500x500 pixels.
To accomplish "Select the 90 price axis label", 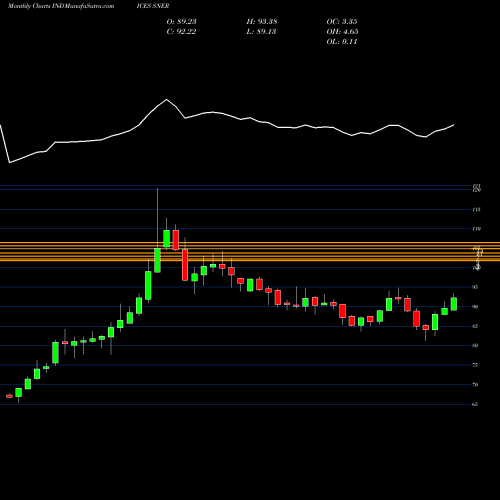I will point(476,307).
